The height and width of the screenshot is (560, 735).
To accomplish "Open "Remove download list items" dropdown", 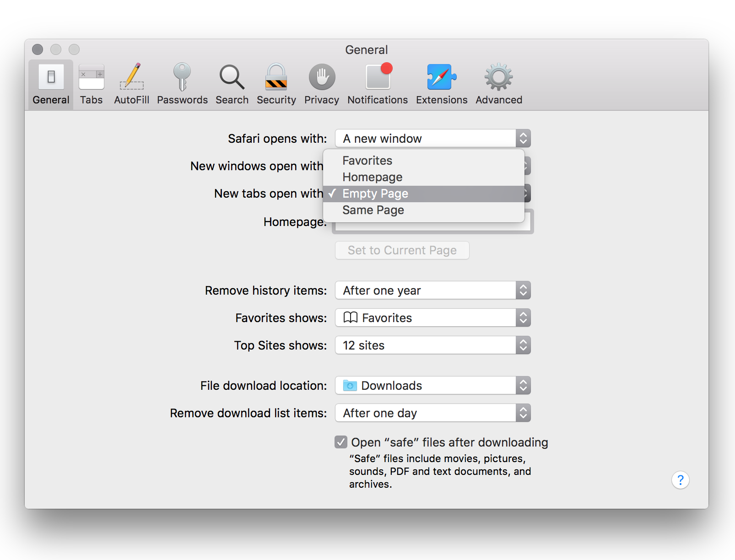I will pyautogui.click(x=433, y=413).
